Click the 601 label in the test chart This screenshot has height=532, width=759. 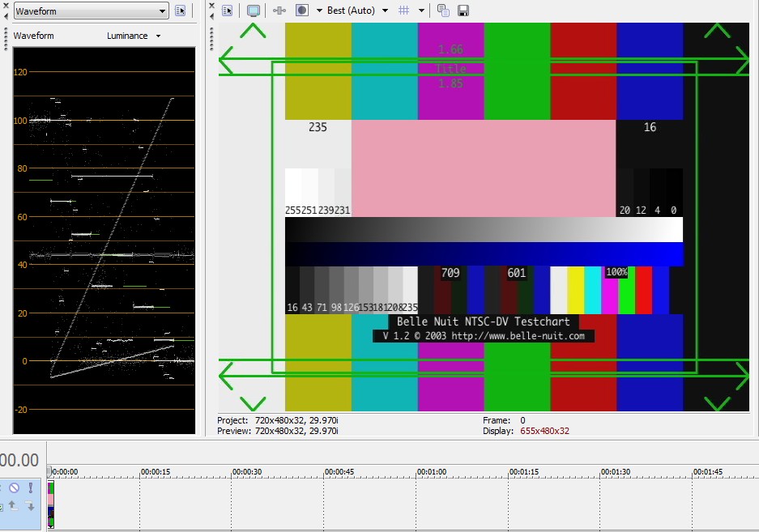tap(517, 273)
